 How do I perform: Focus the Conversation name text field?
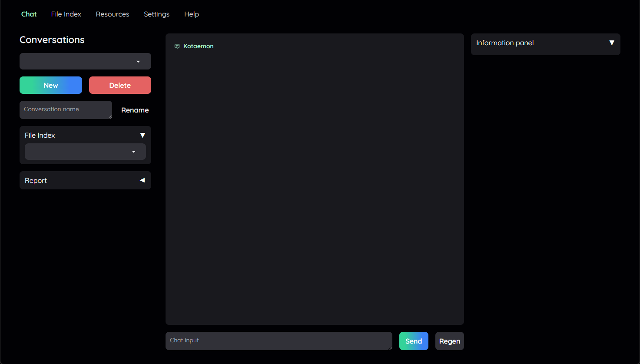click(65, 109)
